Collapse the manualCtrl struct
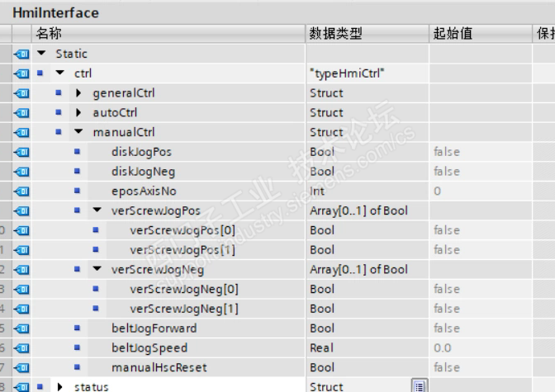This screenshot has width=555, height=392. pos(78,132)
